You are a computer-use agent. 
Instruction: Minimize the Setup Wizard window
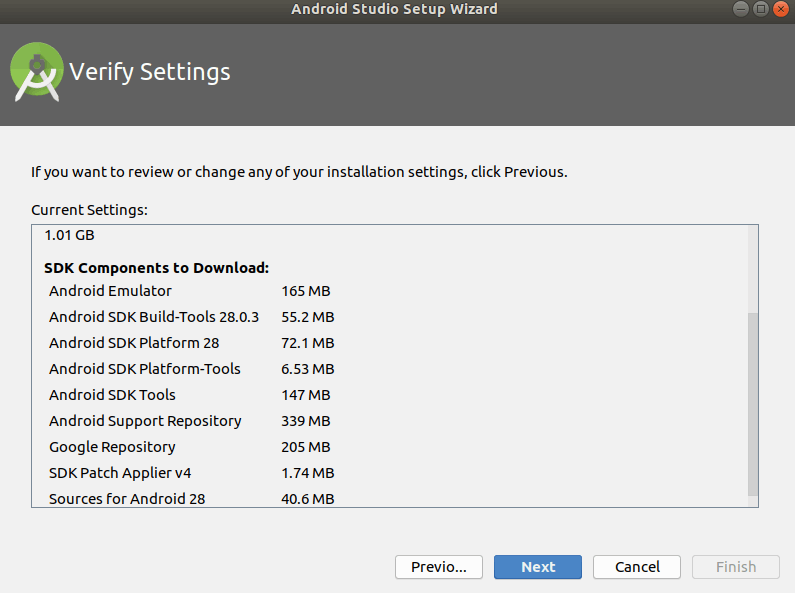pyautogui.click(x=741, y=9)
